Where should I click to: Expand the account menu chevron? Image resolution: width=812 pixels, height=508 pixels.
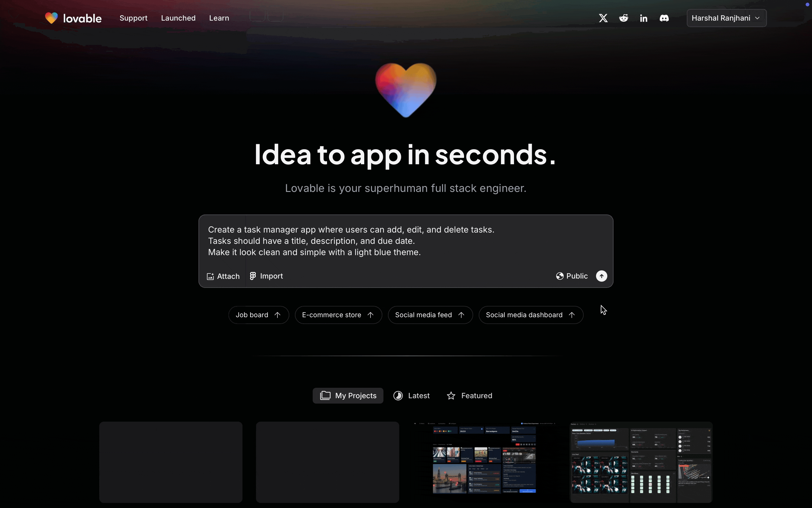pos(757,18)
